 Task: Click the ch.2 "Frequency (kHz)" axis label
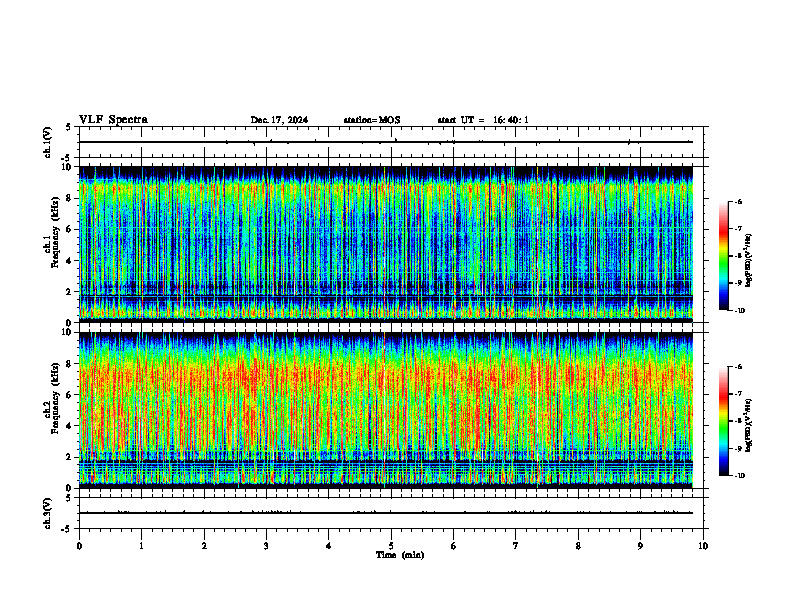coord(55,397)
